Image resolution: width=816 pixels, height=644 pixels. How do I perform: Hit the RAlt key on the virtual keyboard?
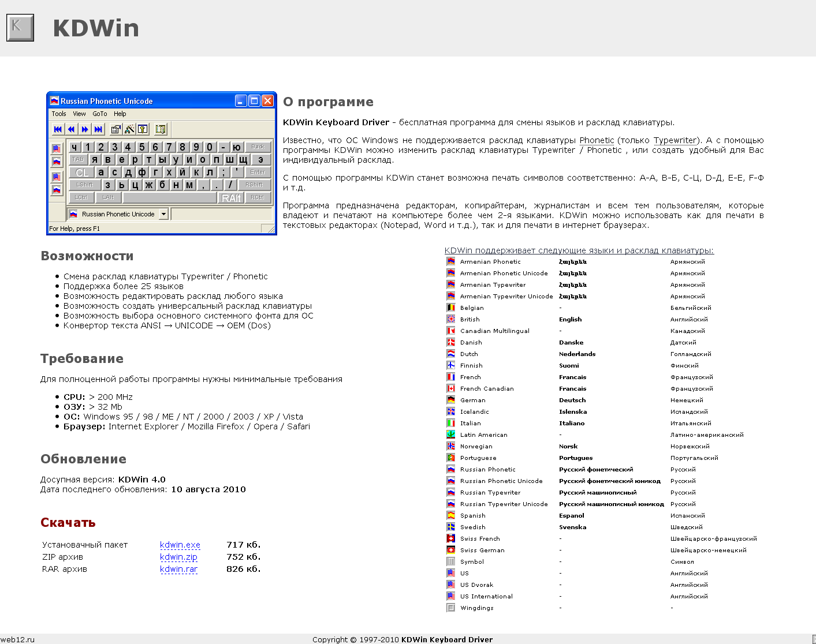(x=231, y=197)
